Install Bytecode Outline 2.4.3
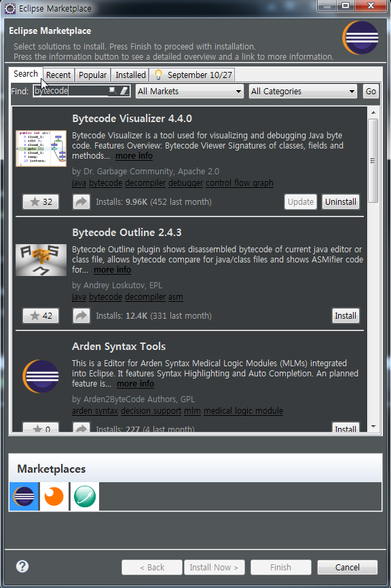Viewport: 391px width, 588px height. click(346, 316)
